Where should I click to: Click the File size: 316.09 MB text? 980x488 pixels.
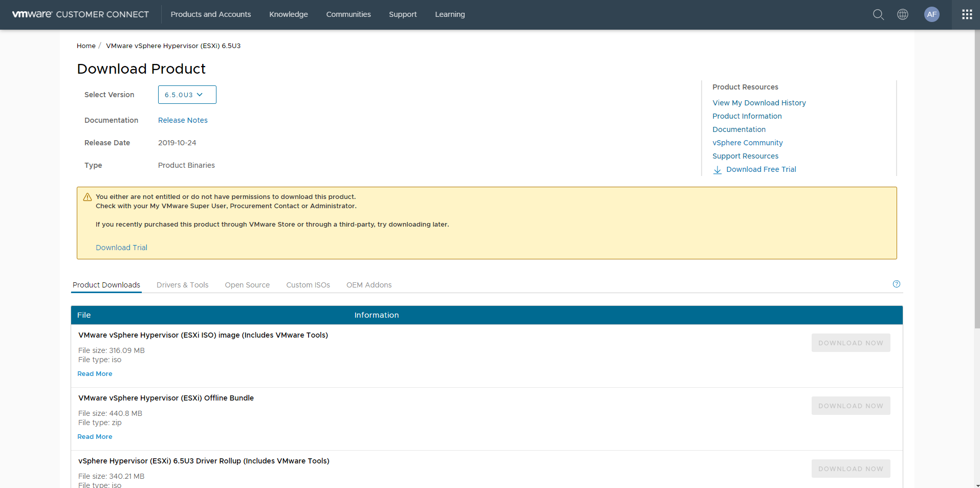(112, 350)
